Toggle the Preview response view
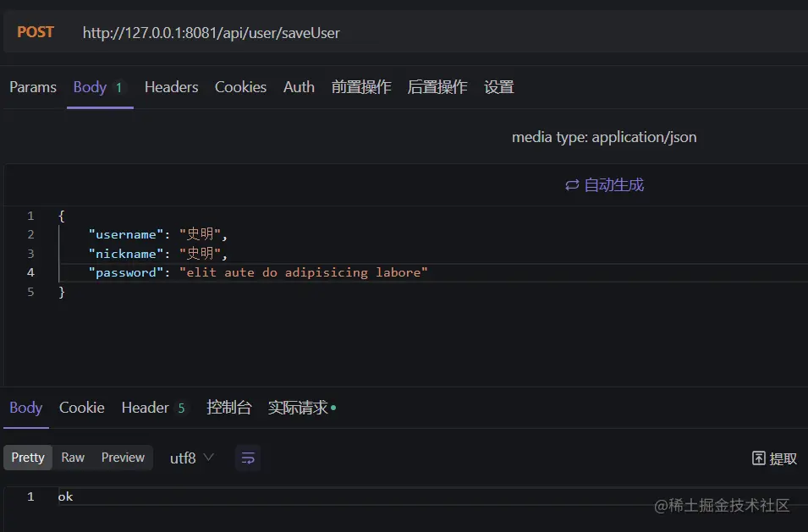Screen dimensions: 808x532 [123, 458]
